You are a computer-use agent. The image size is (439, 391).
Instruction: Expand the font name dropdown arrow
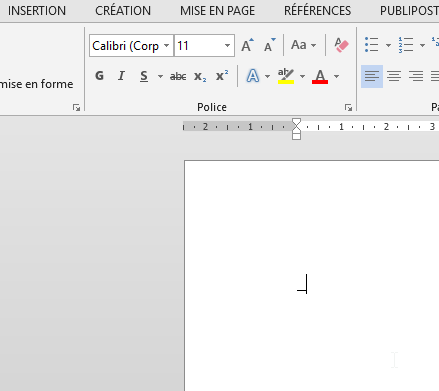167,46
